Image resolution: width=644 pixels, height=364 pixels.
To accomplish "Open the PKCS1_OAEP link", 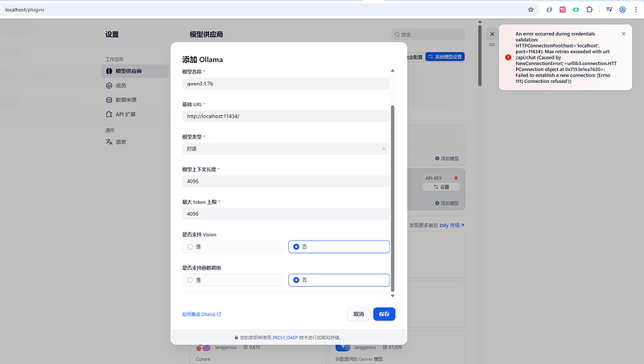I will 285,337.
